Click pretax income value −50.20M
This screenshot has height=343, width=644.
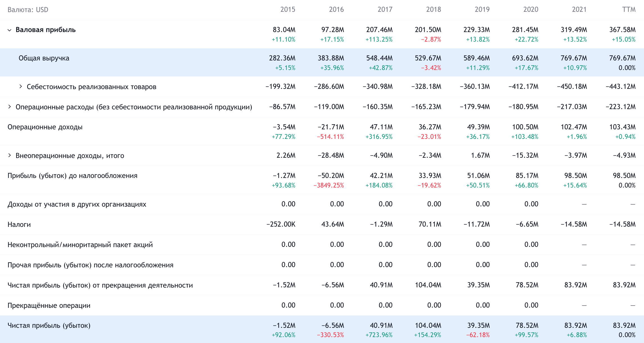(331, 176)
